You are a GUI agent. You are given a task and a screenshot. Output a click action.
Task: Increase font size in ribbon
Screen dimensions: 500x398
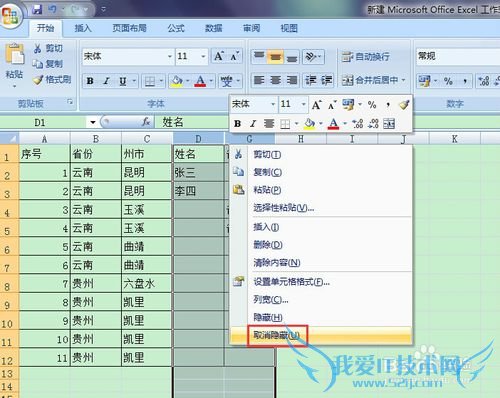pyautogui.click(x=219, y=56)
